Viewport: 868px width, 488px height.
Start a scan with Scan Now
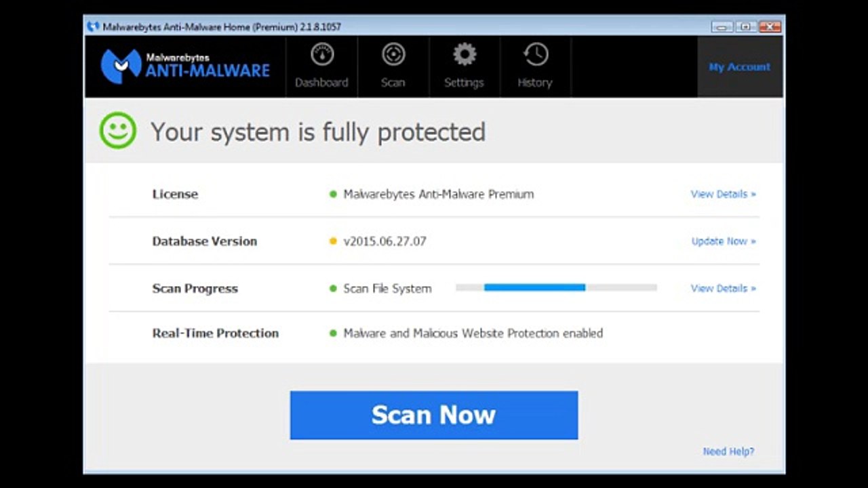click(x=434, y=415)
